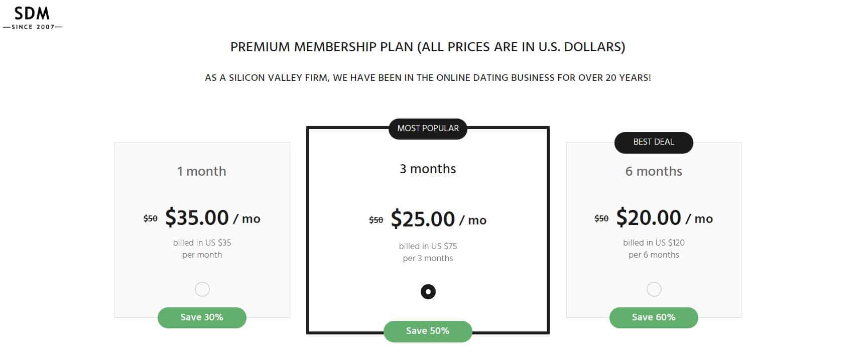868x356 pixels.
Task: Click the Premium Membership Plan heading
Action: point(428,47)
